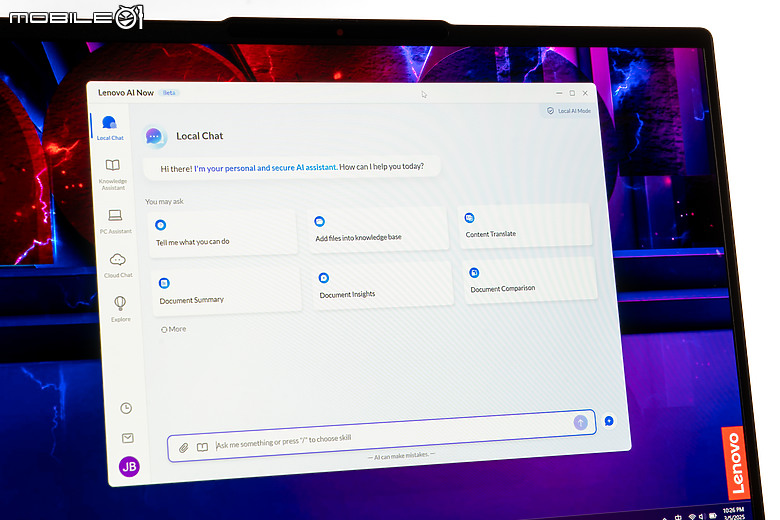Viewport: 780px width, 520px height.
Task: Open the Explore lightbulb tab
Action: click(120, 309)
